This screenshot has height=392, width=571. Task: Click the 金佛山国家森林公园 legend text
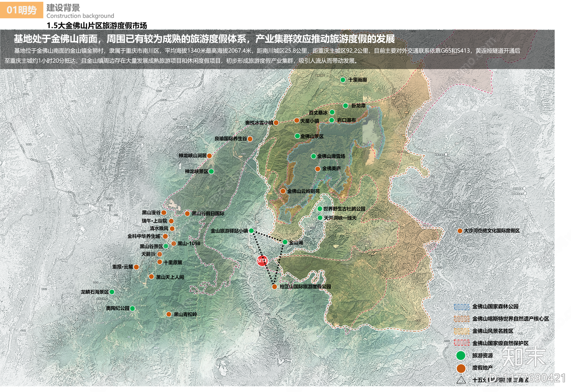point(495,307)
